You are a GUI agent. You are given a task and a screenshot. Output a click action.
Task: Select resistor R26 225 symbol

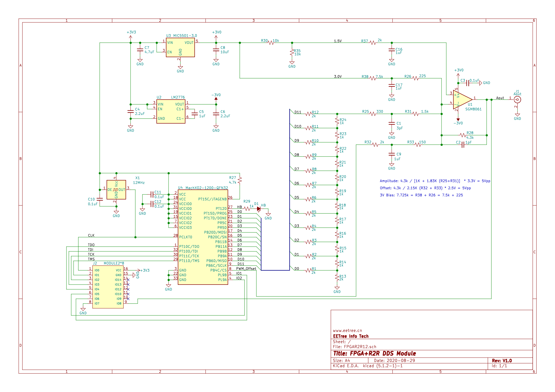click(415, 78)
